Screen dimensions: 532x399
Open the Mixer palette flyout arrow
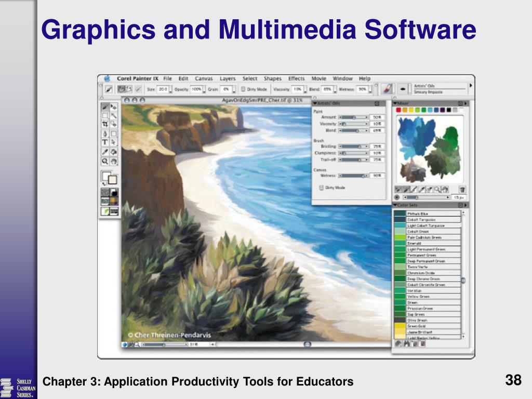466,103
